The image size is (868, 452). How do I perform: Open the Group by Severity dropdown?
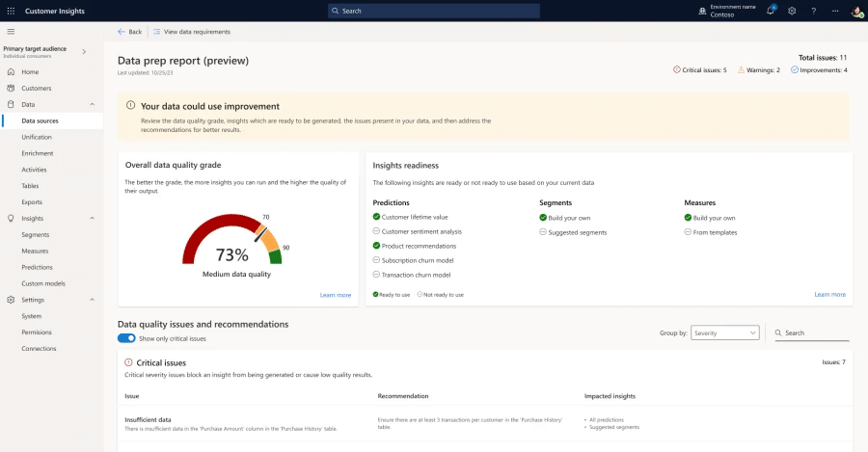click(x=724, y=332)
